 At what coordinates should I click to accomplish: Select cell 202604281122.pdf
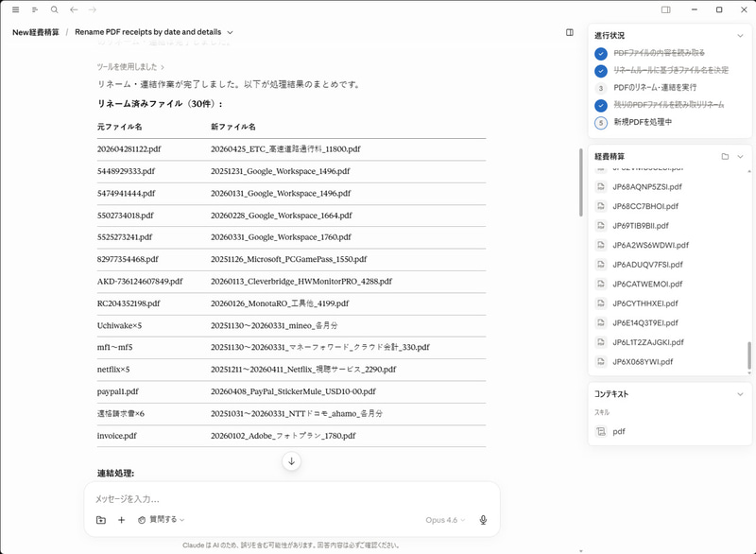tap(129, 149)
